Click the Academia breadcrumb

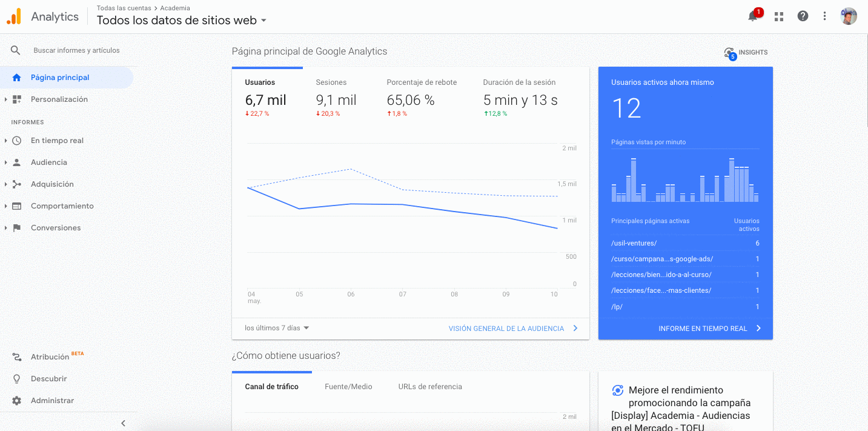(175, 8)
